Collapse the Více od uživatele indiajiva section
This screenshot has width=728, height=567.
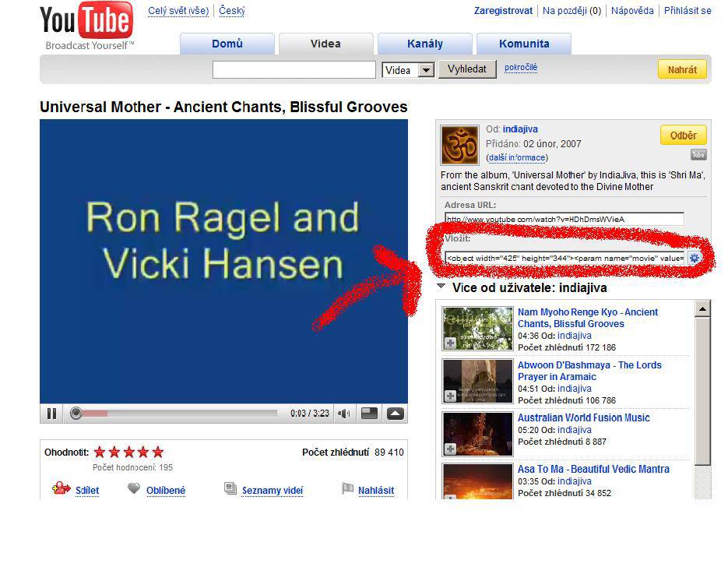coord(441,287)
